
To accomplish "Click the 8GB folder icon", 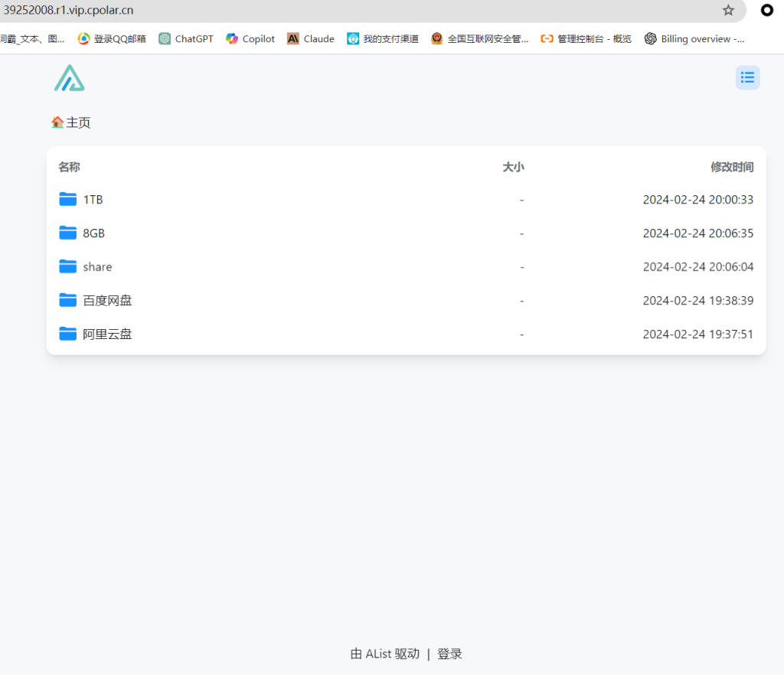I will 68,233.
